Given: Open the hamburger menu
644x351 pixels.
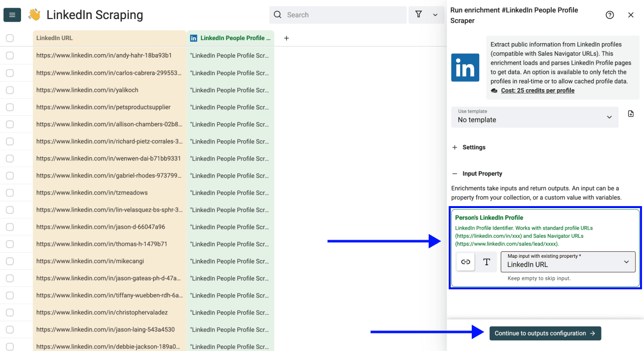Looking at the screenshot, I should pos(12,15).
